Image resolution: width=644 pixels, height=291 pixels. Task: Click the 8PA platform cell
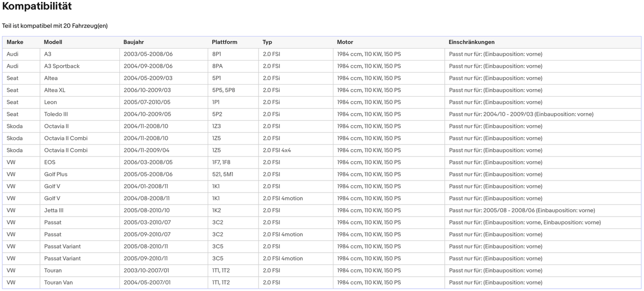coord(217,66)
